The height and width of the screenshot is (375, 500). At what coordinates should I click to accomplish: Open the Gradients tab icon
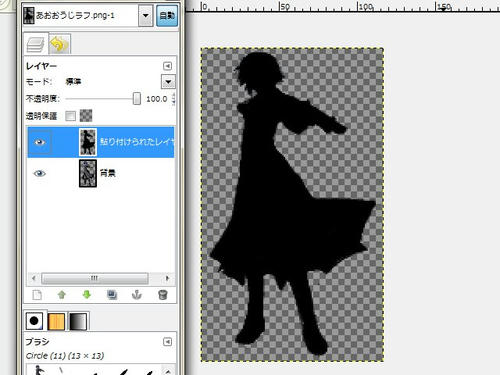78,321
